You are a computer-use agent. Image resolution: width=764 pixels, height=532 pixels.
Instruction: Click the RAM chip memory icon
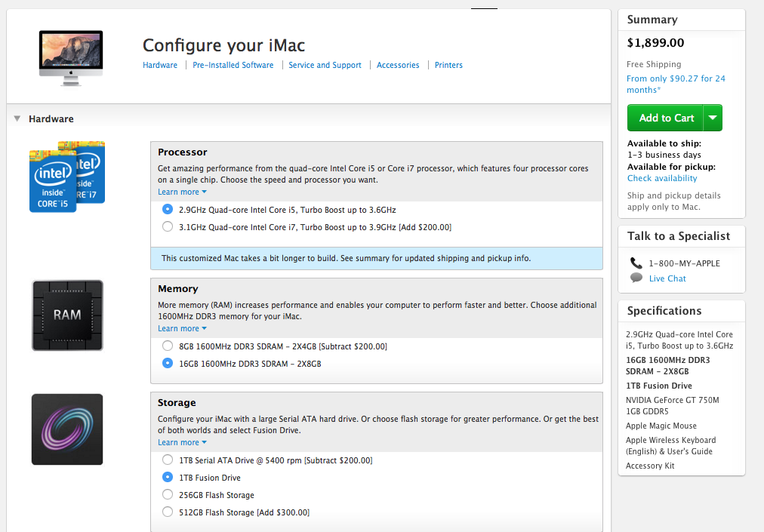point(67,315)
